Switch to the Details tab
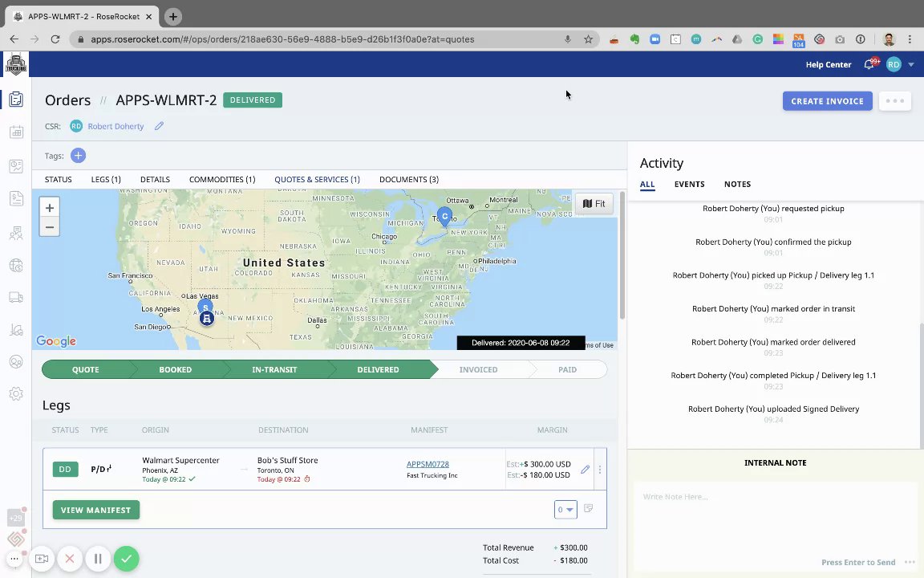The height and width of the screenshot is (578, 924). point(155,179)
